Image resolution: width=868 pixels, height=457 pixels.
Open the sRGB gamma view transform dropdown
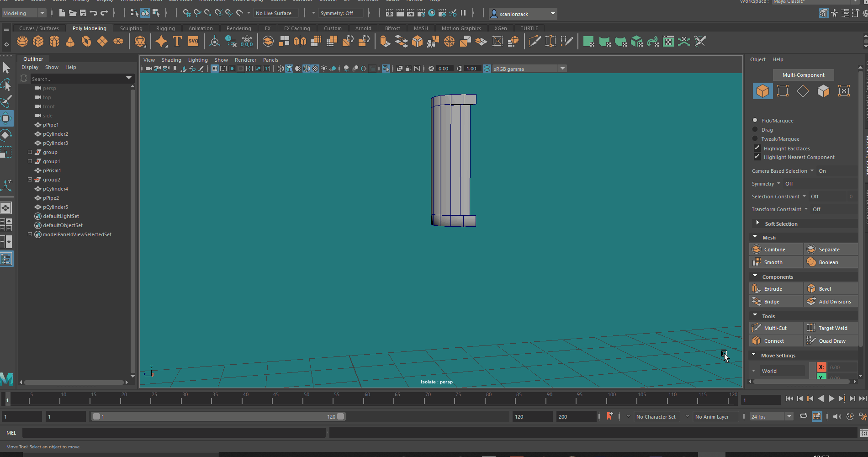pyautogui.click(x=529, y=69)
